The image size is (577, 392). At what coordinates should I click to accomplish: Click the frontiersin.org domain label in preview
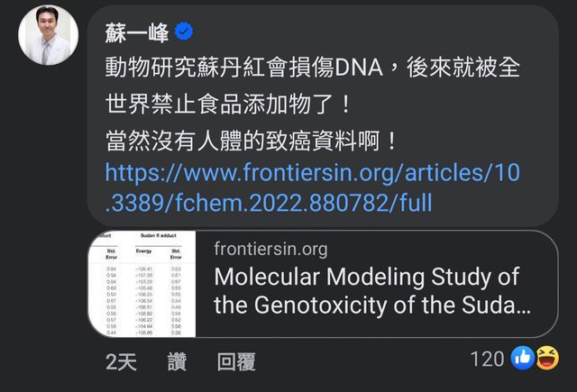[x=271, y=249]
